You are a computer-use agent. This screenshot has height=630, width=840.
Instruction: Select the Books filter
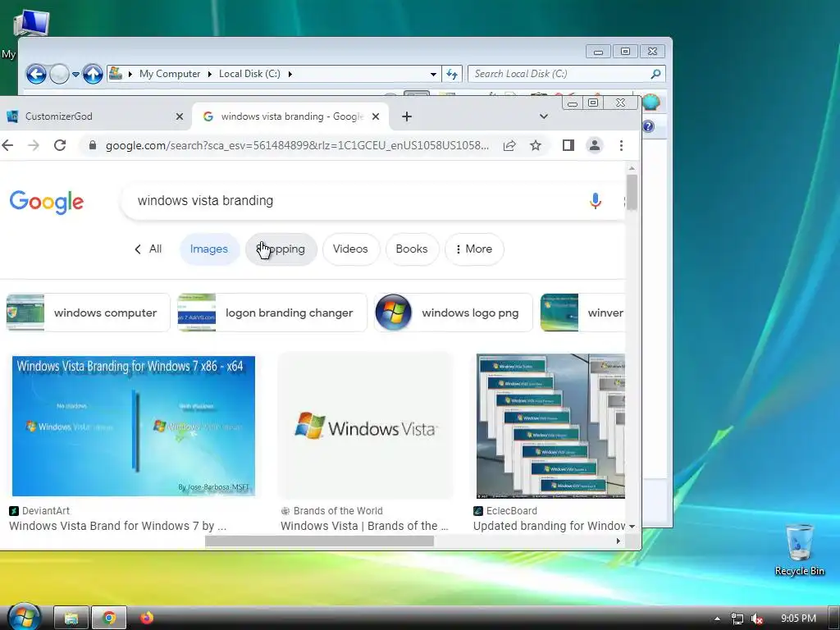tap(412, 249)
